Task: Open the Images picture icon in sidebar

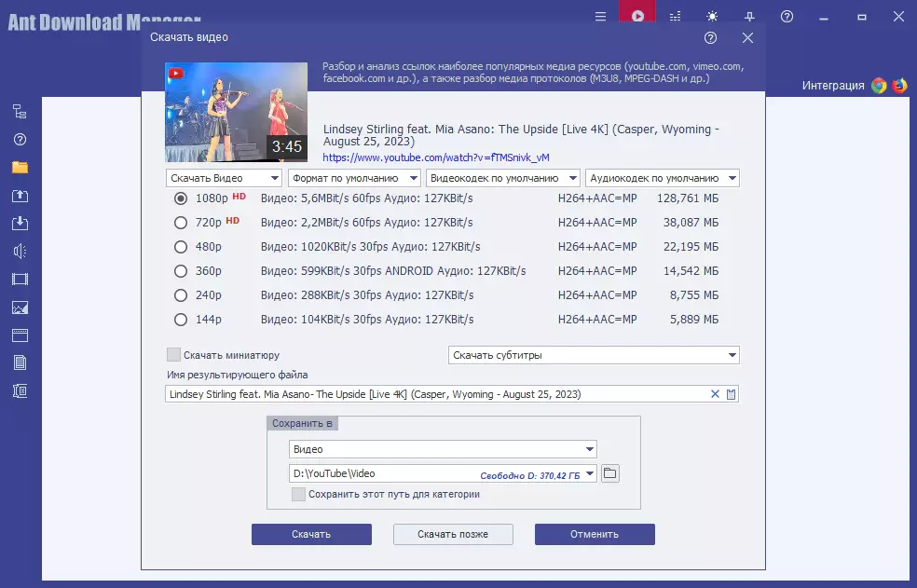Action: pos(20,307)
